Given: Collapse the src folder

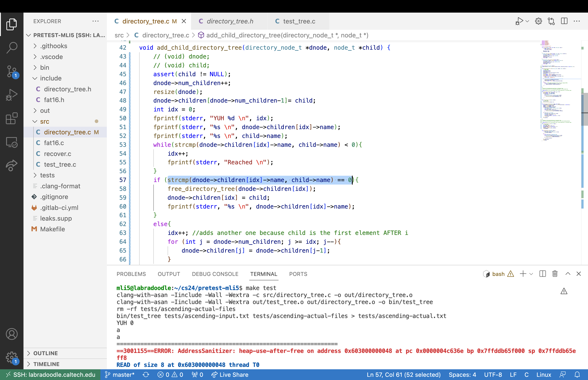Looking at the screenshot, I should click(45, 121).
